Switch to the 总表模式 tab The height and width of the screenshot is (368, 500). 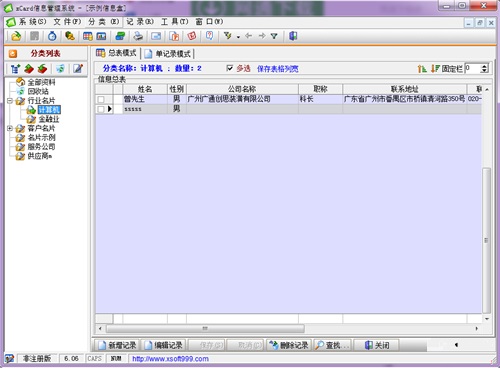[x=117, y=53]
